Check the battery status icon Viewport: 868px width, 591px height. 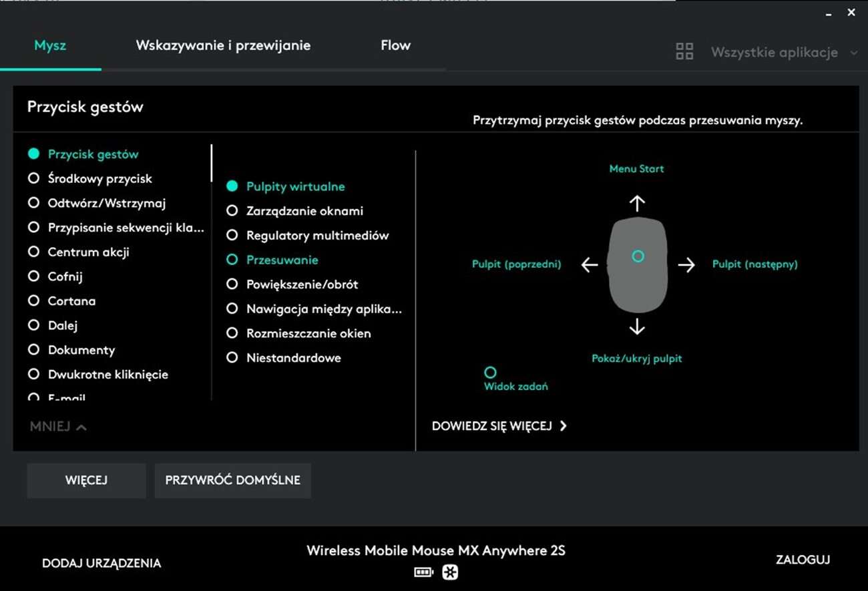point(423,572)
